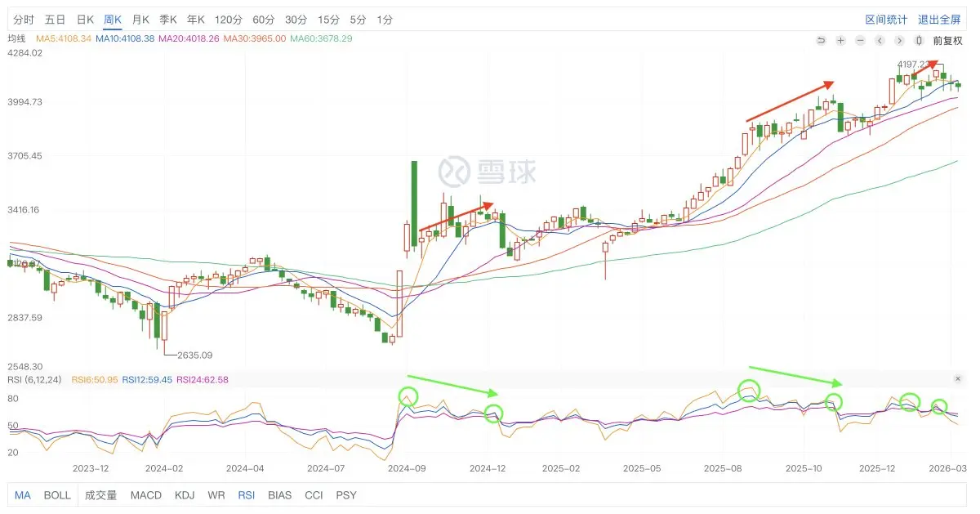The width and height of the screenshot is (980, 514).
Task: Open 前复权 adjustment dropdown
Action: pos(947,40)
